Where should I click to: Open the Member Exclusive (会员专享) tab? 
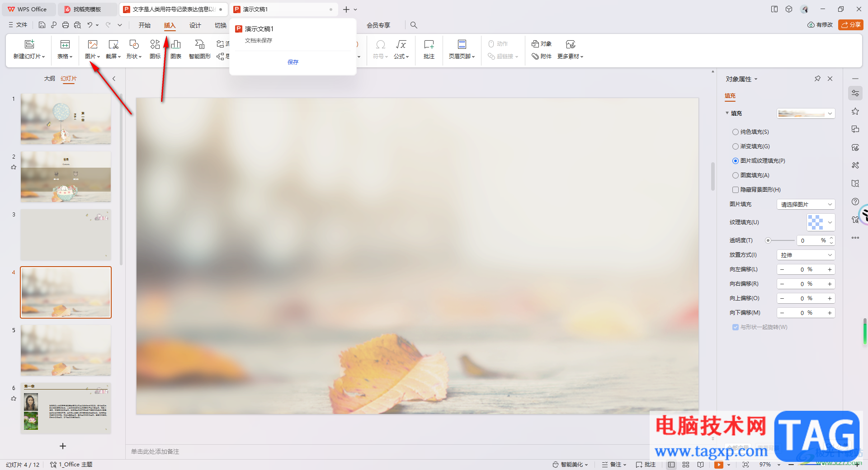[378, 25]
